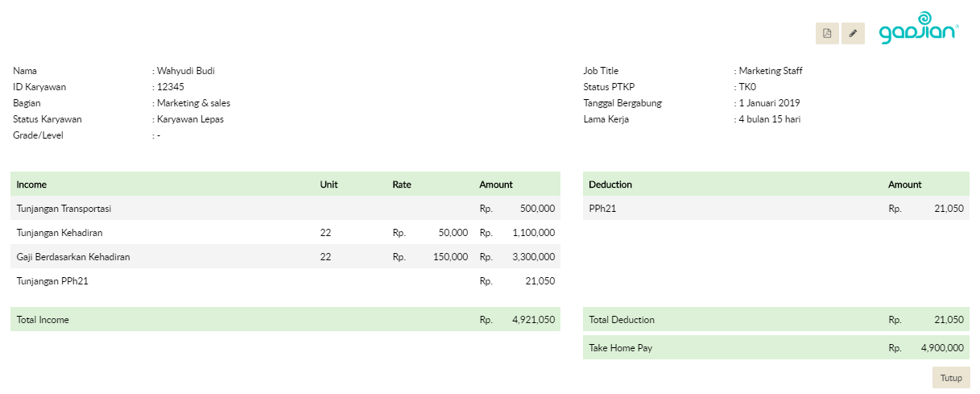Click the PDF export icon

coord(826,33)
